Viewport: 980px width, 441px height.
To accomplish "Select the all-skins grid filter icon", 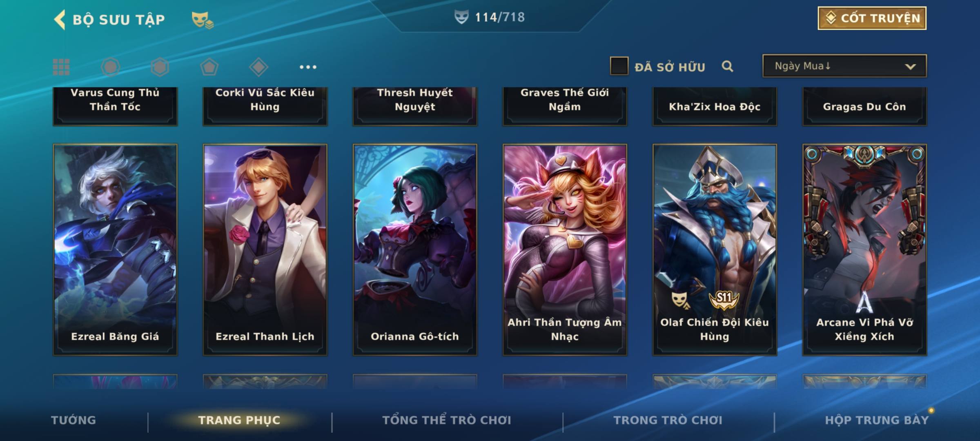I will click(x=61, y=67).
